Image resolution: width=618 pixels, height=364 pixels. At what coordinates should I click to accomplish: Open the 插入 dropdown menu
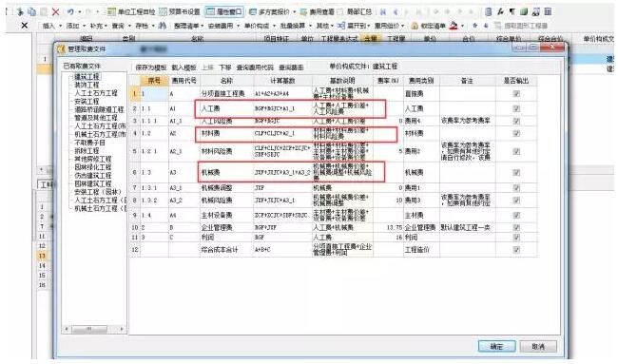[x=52, y=26]
